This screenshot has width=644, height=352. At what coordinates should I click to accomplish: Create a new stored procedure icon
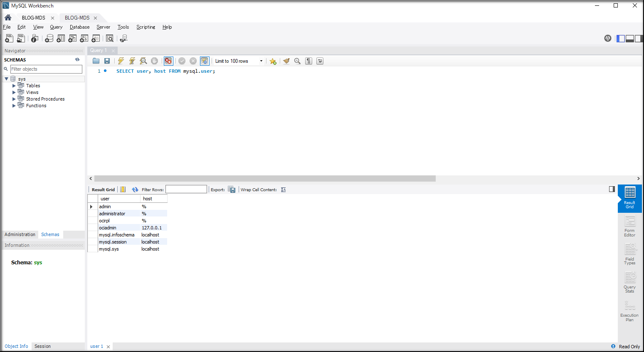[84, 38]
